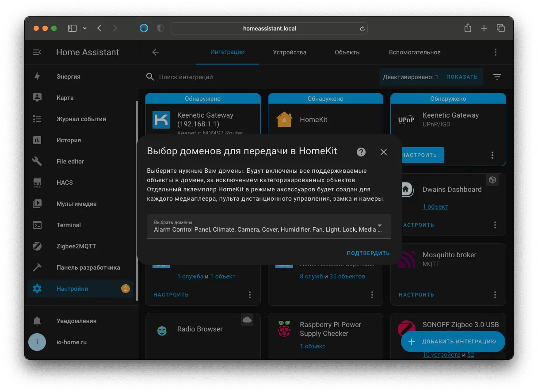538x392 pixels.
Task: Close the HomeKit domain selection dialog
Action: [x=384, y=152]
